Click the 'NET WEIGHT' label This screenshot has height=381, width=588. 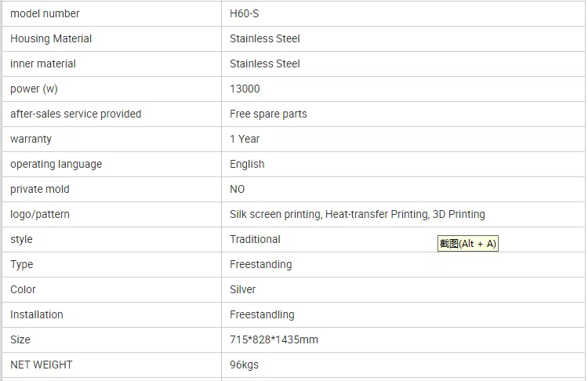click(x=42, y=365)
